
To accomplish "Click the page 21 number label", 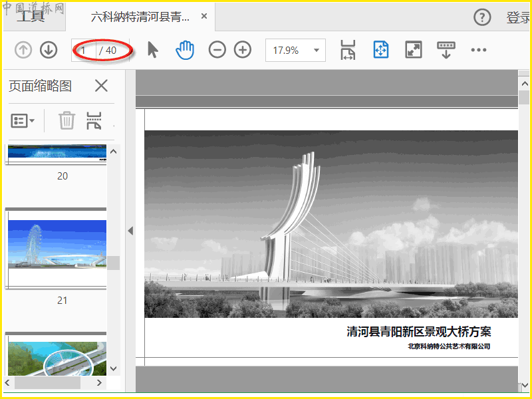I will (x=63, y=301).
